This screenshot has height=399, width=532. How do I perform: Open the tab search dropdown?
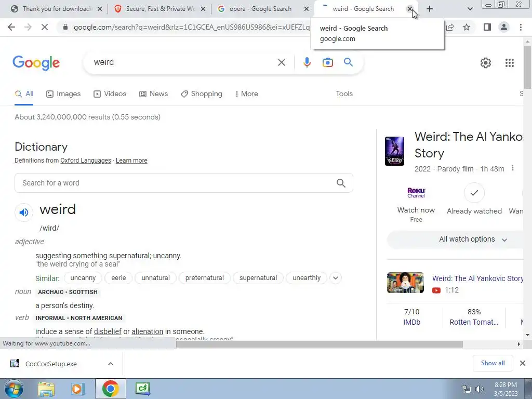[x=470, y=9]
